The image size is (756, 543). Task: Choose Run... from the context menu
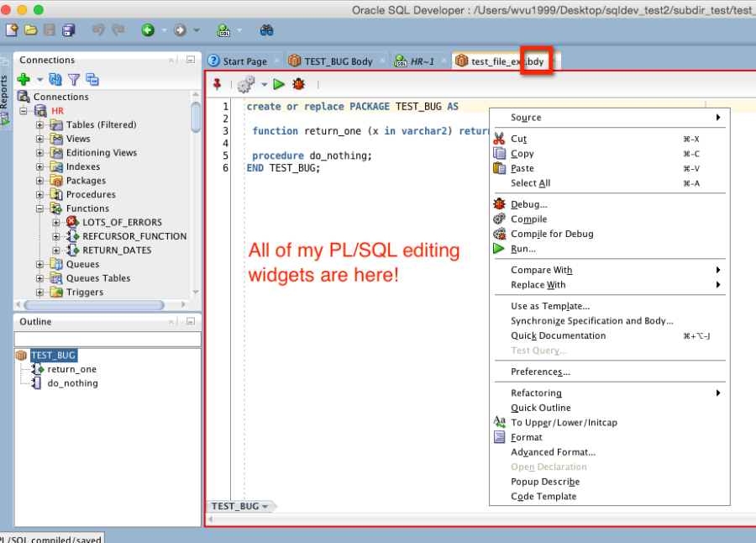click(610, 249)
